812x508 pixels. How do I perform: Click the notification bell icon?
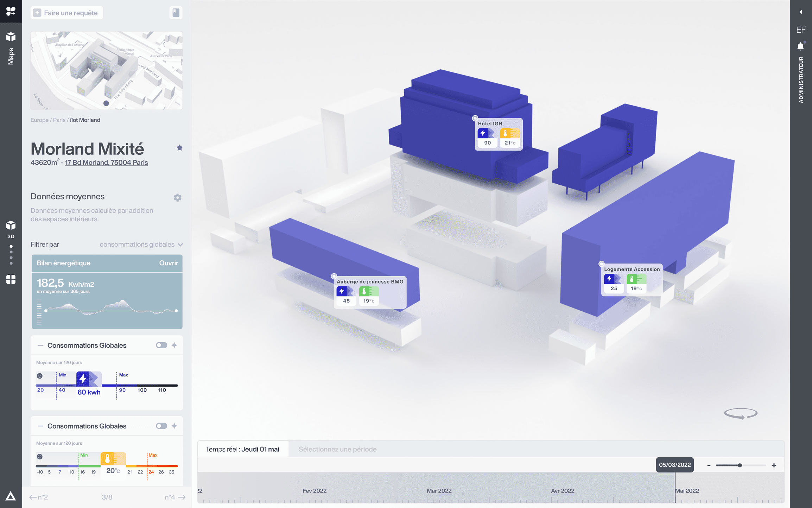tap(801, 46)
